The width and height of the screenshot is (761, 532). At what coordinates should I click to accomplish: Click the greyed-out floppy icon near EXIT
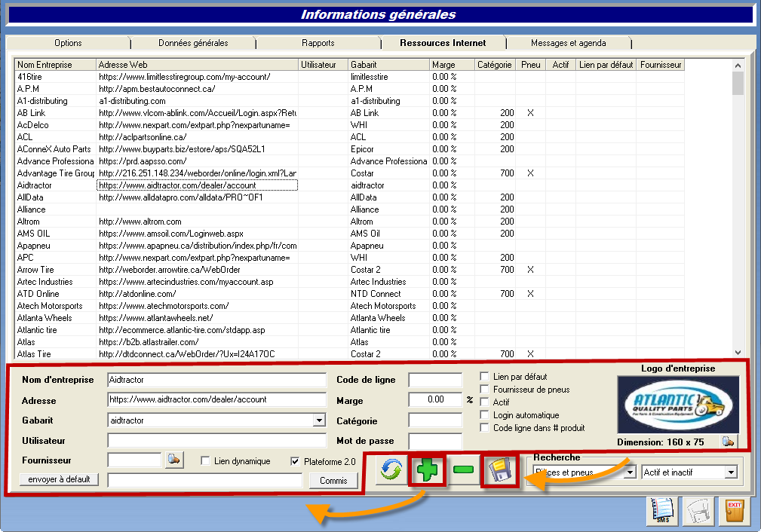pyautogui.click(x=698, y=512)
